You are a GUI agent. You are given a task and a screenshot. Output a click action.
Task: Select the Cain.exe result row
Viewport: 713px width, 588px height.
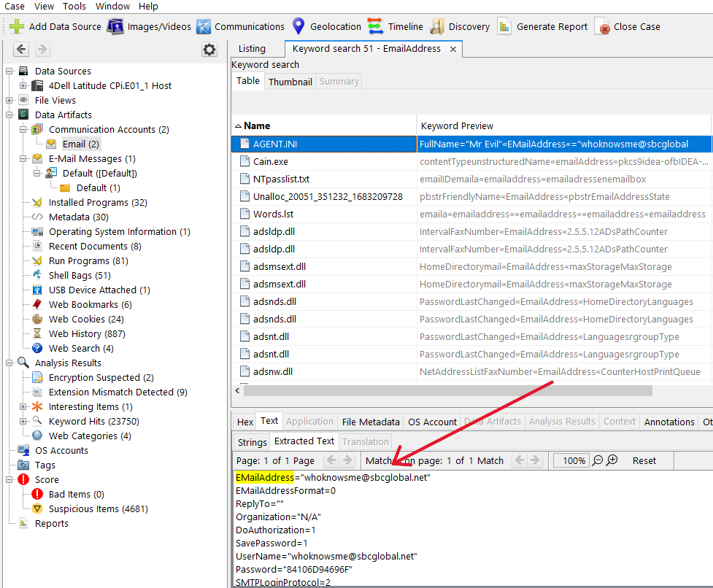pyautogui.click(x=471, y=161)
